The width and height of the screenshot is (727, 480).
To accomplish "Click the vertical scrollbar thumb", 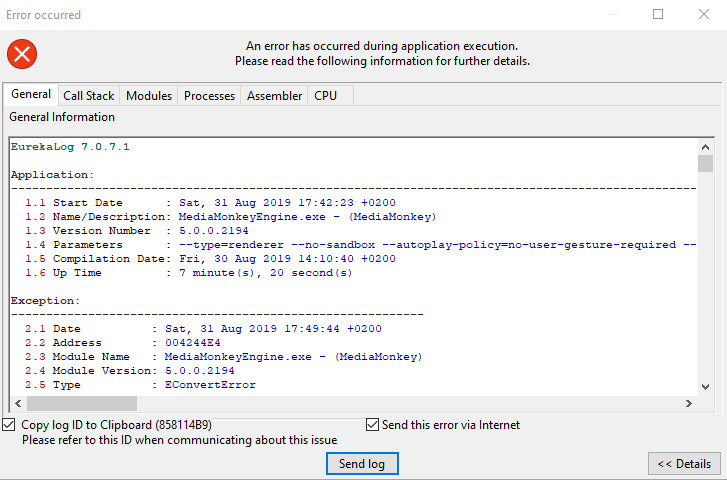I will [x=705, y=164].
